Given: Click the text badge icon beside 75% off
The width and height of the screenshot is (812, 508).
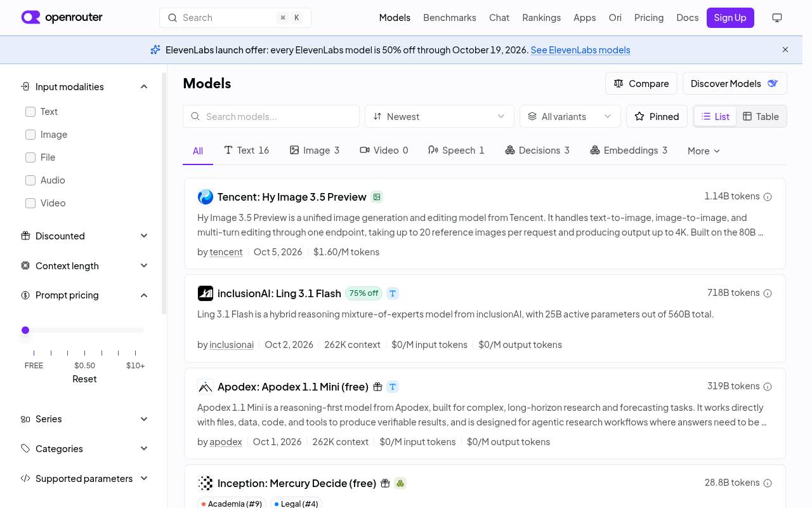Looking at the screenshot, I should (393, 293).
